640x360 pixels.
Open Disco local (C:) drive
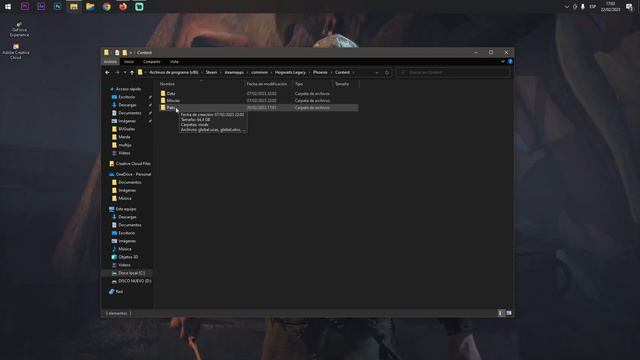131,273
